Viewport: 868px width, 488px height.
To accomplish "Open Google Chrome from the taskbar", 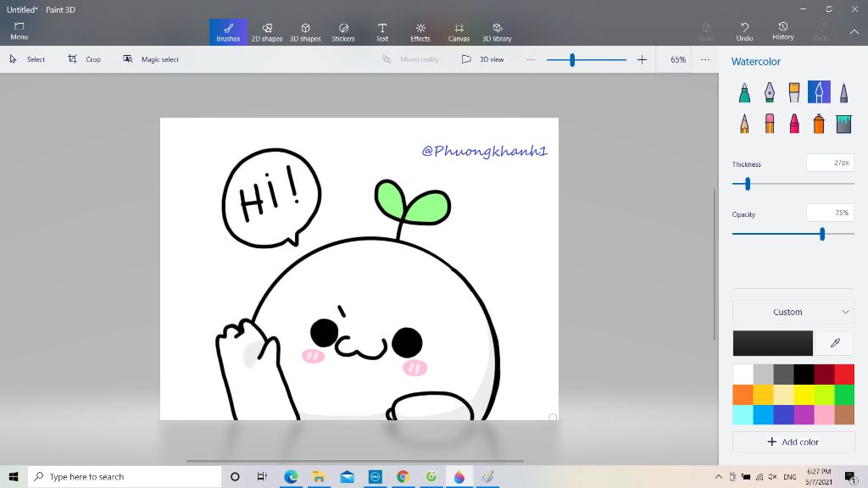I will pos(403,476).
